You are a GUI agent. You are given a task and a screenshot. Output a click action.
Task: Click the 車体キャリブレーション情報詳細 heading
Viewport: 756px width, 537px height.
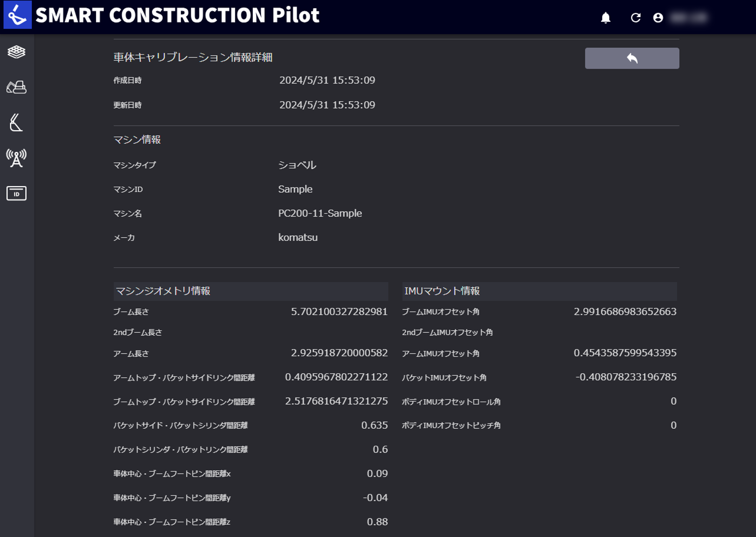(193, 57)
